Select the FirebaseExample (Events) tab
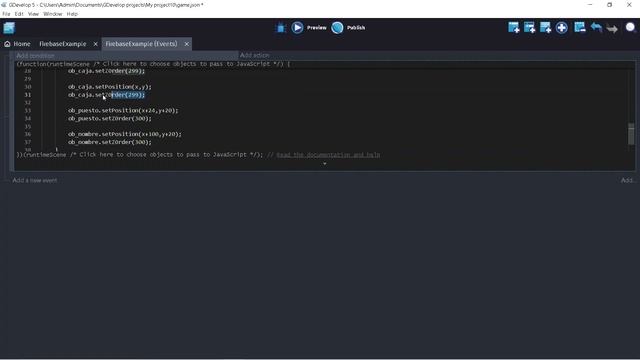Viewport: 640px width, 360px height. [x=141, y=44]
